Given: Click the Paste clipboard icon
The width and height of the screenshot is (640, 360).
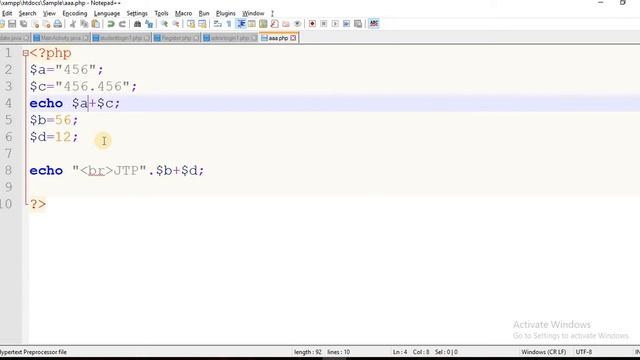Looking at the screenshot, I should [96, 24].
